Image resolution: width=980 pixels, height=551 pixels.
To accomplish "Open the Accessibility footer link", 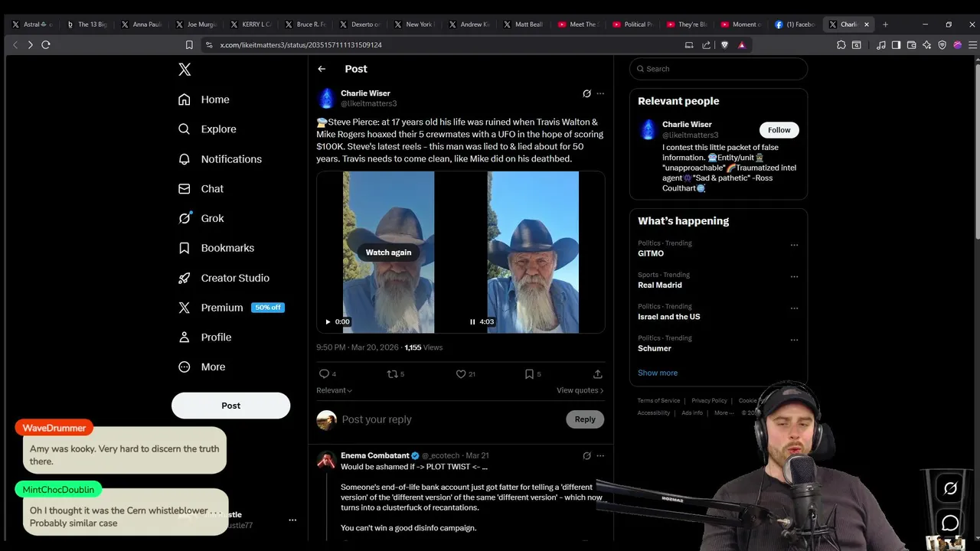I will [654, 412].
